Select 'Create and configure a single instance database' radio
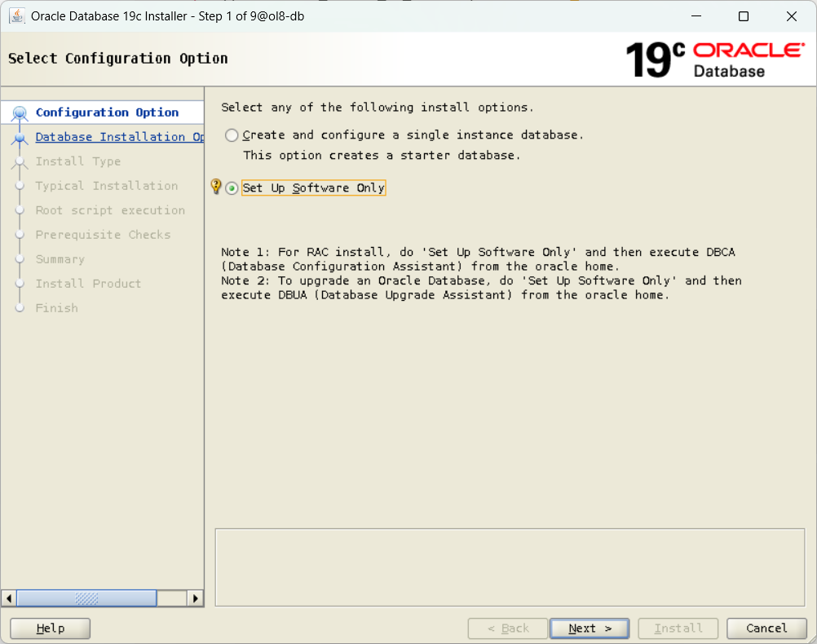 pyautogui.click(x=232, y=135)
